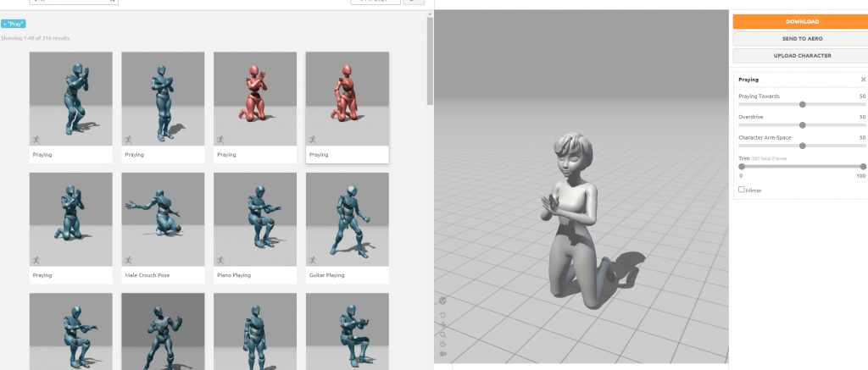Select the highlighted red kneeling Praying thumbnail

pos(347,99)
